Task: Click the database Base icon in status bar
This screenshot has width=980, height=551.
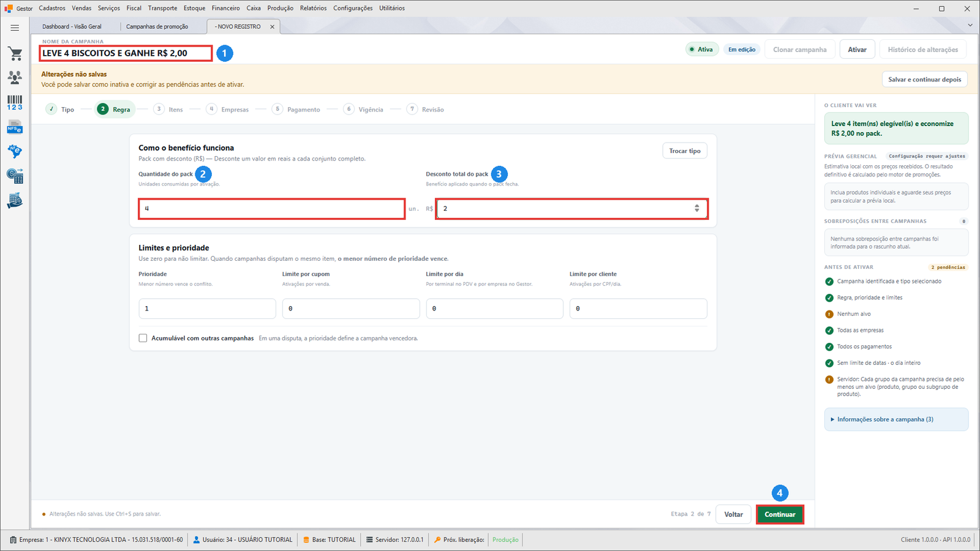Action: pyautogui.click(x=306, y=540)
